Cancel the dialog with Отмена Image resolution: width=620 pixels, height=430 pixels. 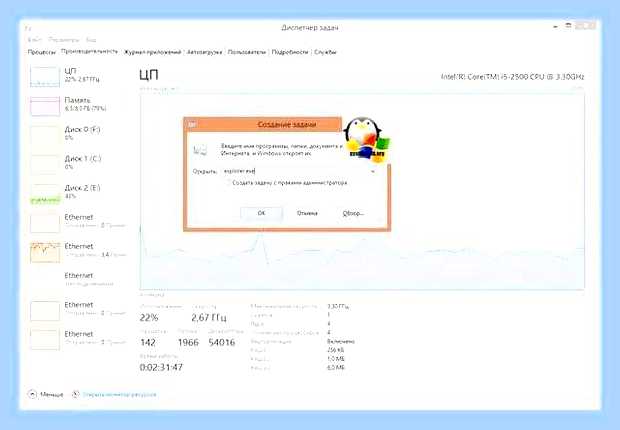pyautogui.click(x=307, y=213)
